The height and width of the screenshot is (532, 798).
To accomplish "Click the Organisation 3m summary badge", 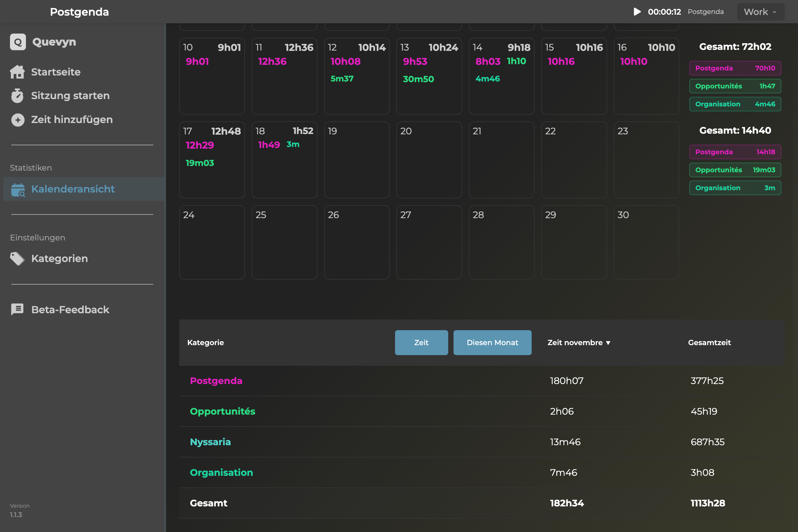I will [735, 188].
